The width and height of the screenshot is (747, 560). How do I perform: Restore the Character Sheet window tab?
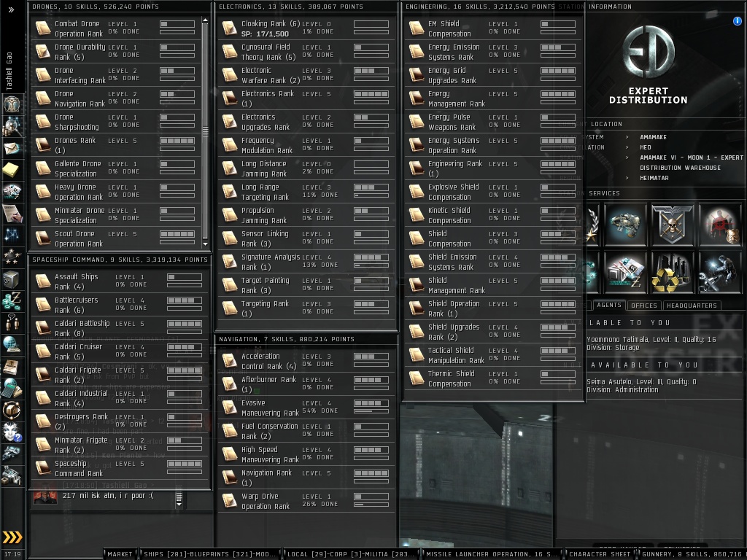600,554
